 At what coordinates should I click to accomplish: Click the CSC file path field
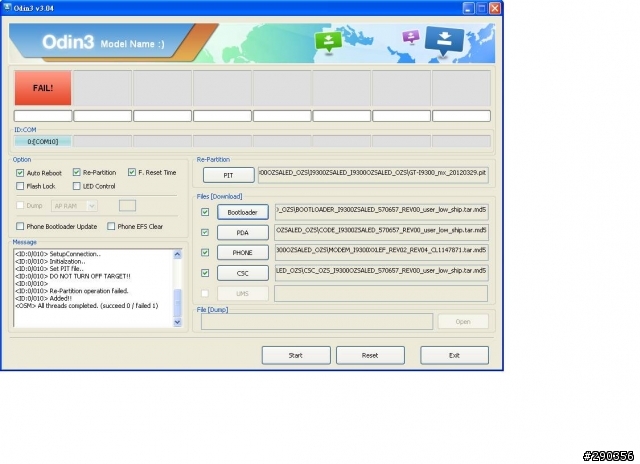381,273
